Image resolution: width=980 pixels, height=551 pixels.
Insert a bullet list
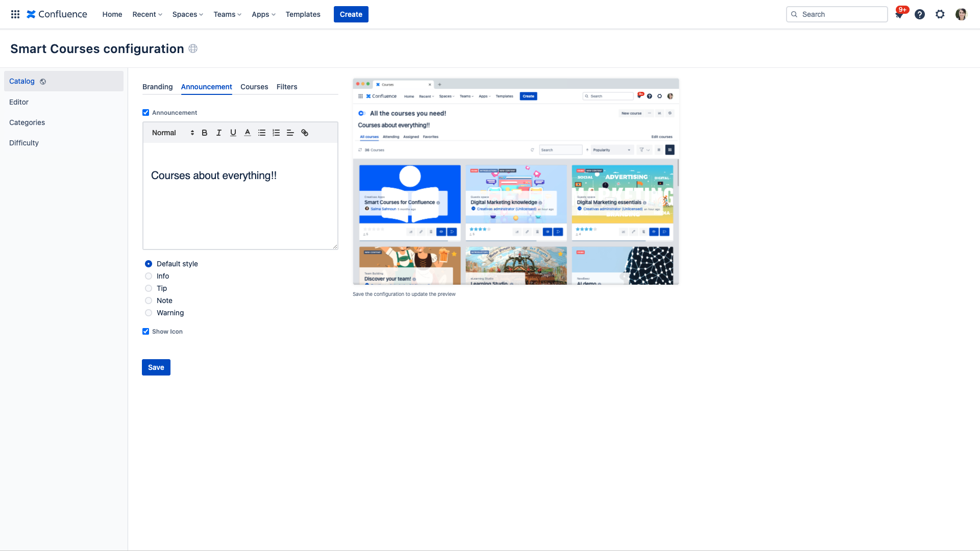point(262,133)
